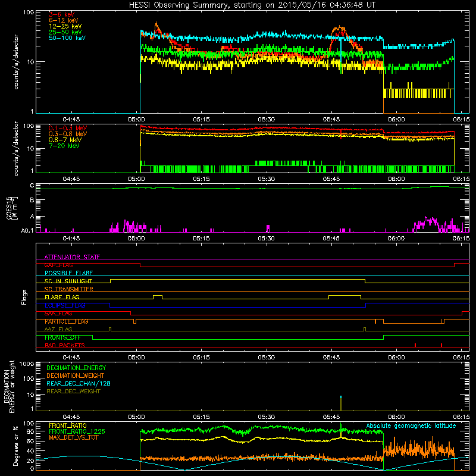This screenshot has width=476, height=476.
Task: Select the 6-12 keV legend label
Action: click(64, 20)
